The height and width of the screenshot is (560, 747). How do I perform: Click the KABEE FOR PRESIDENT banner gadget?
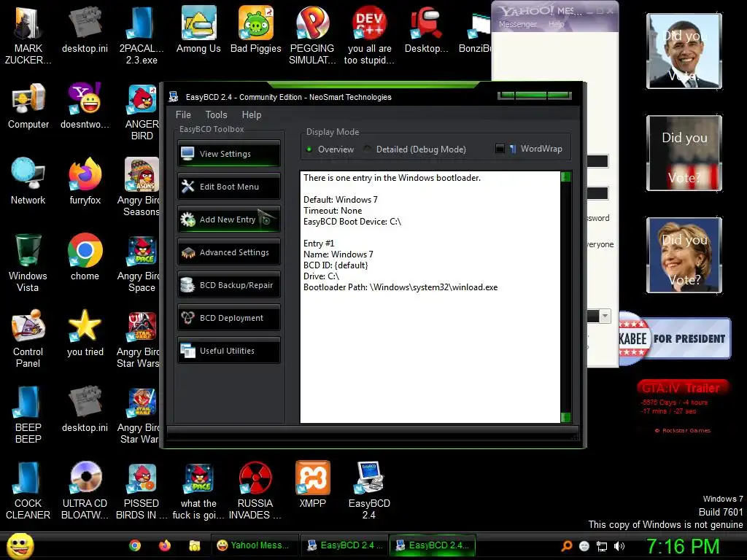coord(675,338)
